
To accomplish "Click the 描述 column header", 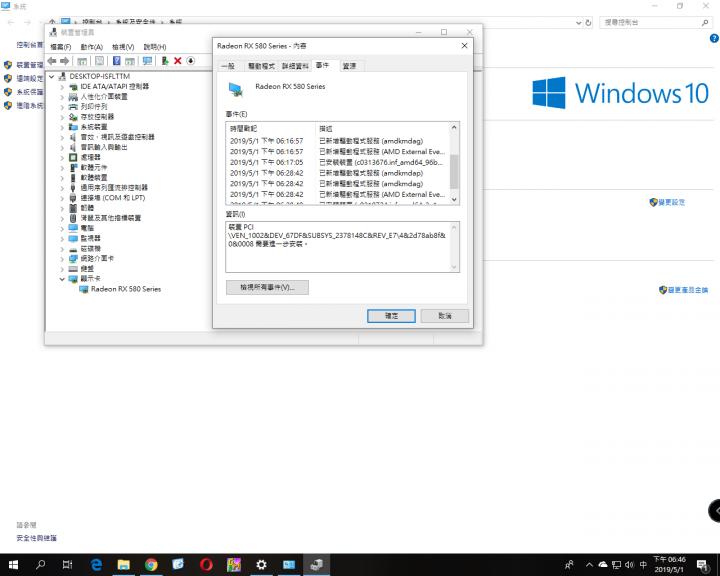I will click(x=382, y=128).
